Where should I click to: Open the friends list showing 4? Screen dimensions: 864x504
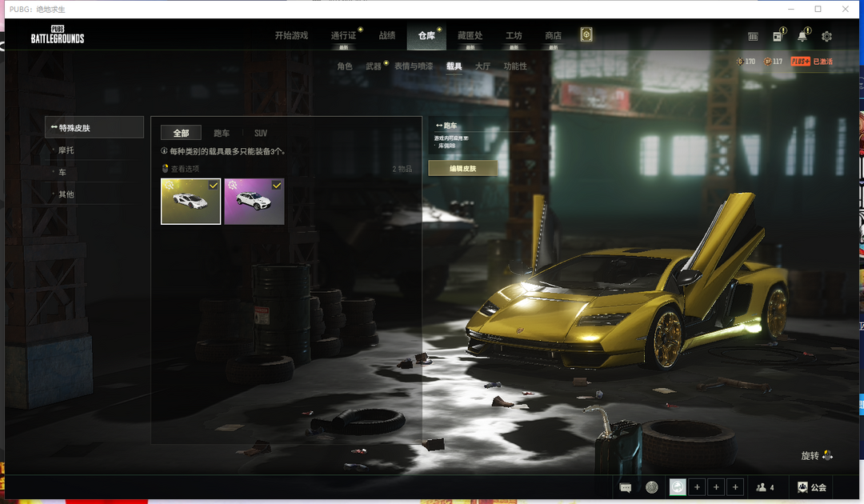(x=766, y=487)
